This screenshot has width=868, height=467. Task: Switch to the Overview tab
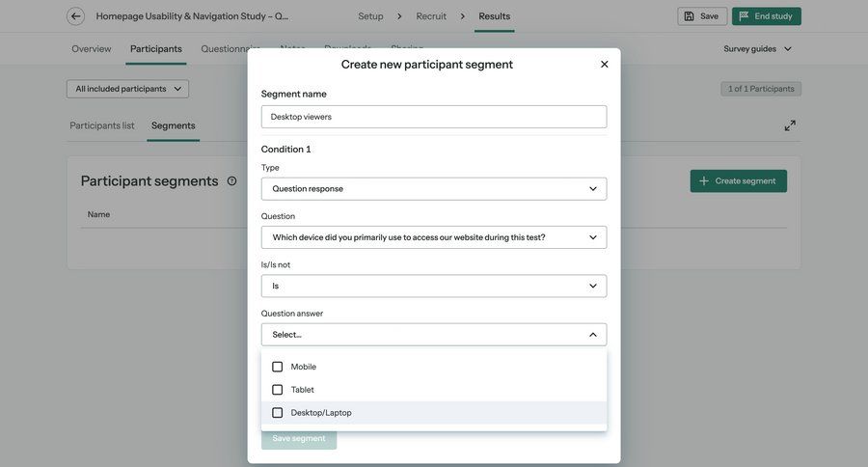click(x=92, y=49)
